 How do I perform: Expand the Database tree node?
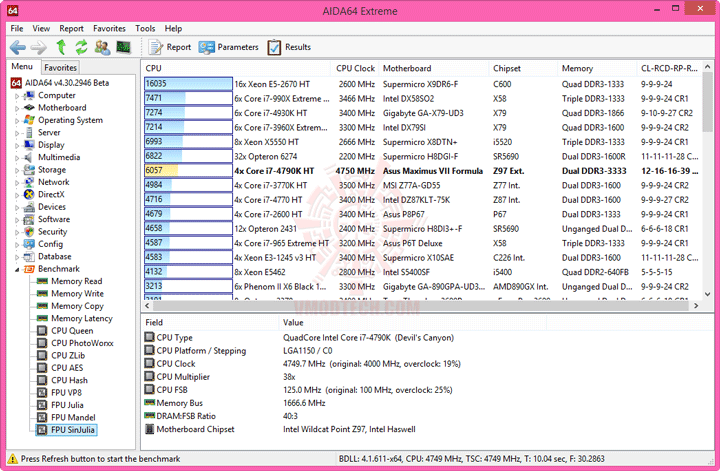17,258
